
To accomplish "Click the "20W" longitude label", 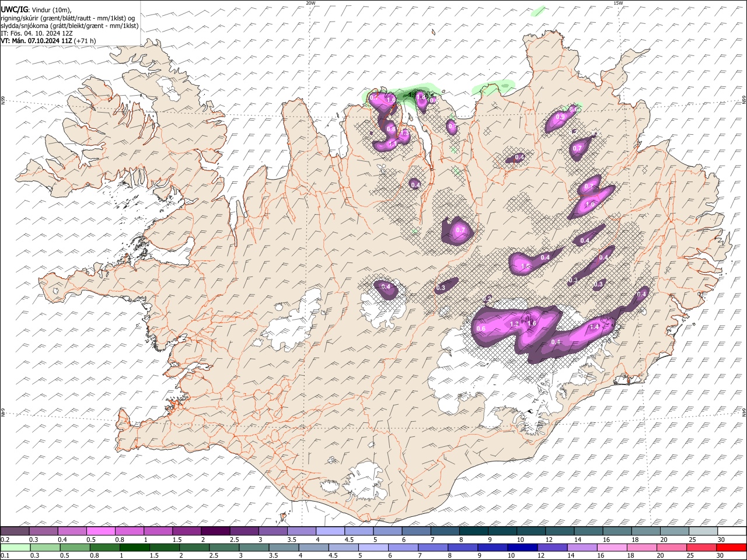I will click(311, 3).
